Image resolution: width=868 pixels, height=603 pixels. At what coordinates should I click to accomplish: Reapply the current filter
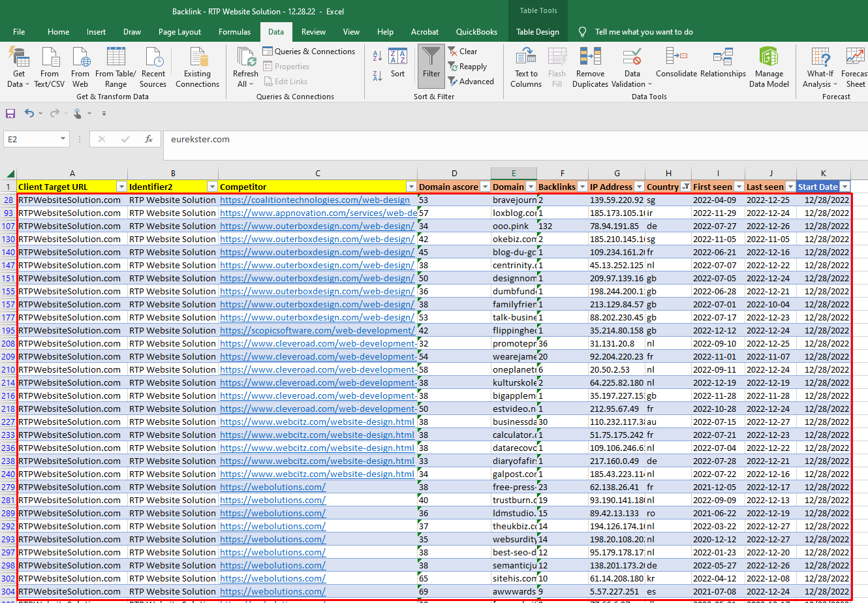click(467, 67)
